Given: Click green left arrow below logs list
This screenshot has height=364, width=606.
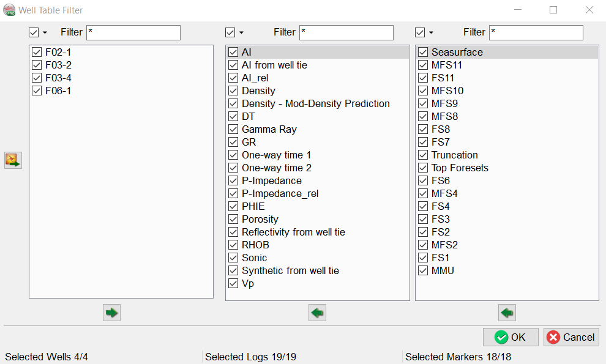Looking at the screenshot, I should [x=317, y=313].
